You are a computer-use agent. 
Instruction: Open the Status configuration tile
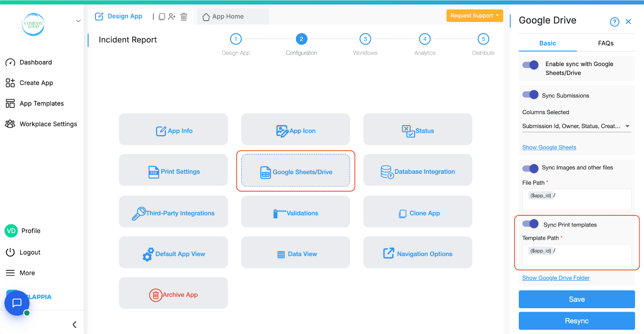pos(418,129)
